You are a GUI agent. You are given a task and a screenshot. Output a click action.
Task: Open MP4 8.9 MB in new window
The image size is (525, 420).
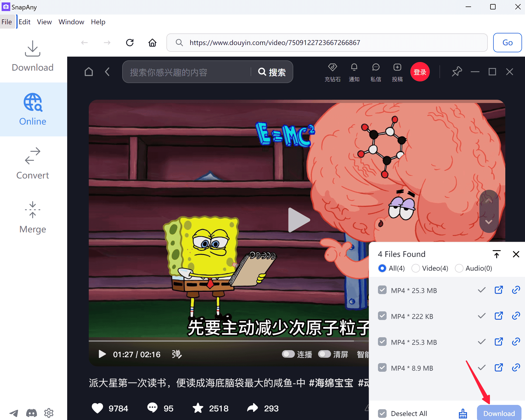click(x=499, y=368)
